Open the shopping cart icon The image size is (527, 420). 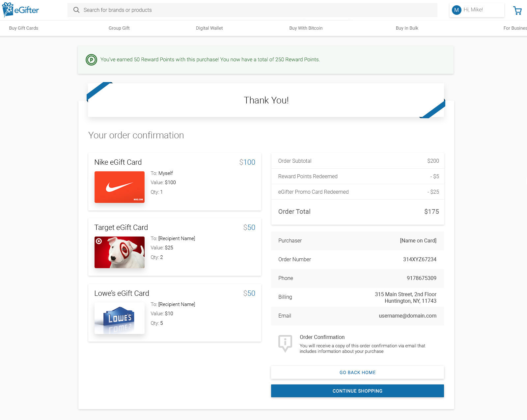pyautogui.click(x=517, y=10)
